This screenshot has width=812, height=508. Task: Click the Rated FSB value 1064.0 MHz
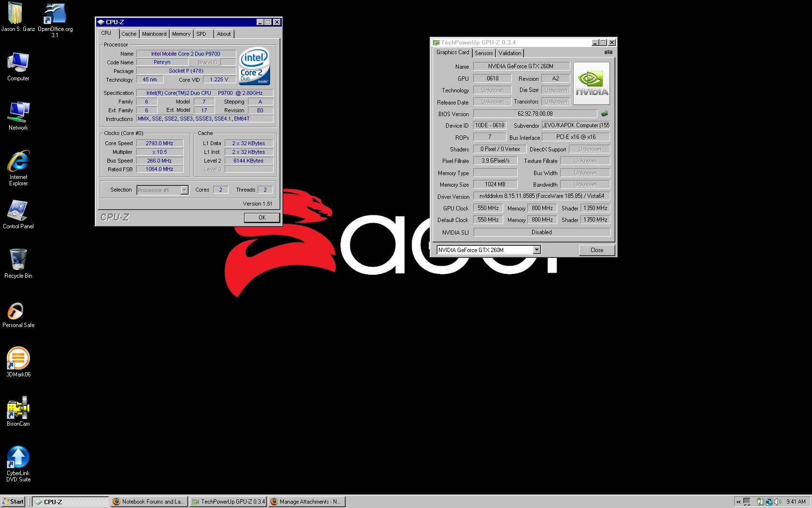pyautogui.click(x=159, y=169)
